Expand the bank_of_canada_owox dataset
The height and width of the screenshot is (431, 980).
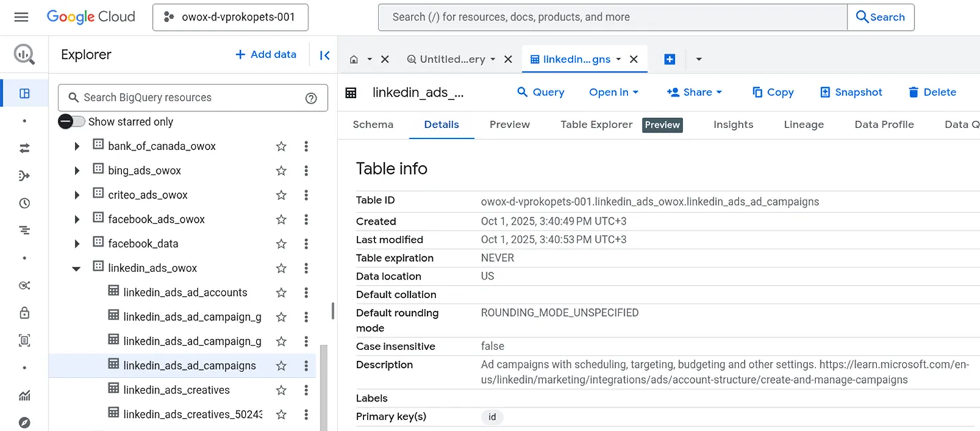[x=76, y=146]
